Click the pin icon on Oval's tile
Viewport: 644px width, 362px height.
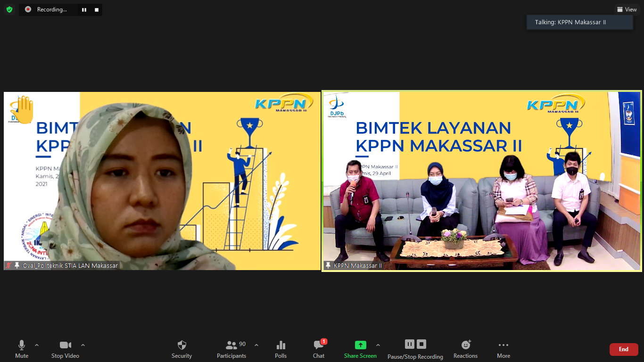(17, 265)
